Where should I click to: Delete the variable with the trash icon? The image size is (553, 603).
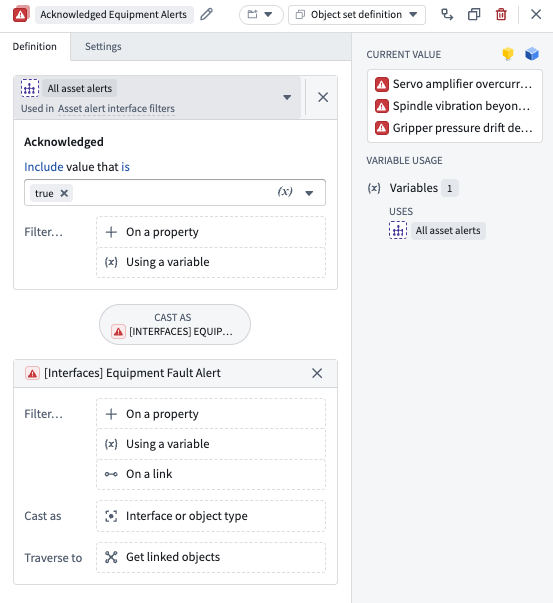pos(501,15)
